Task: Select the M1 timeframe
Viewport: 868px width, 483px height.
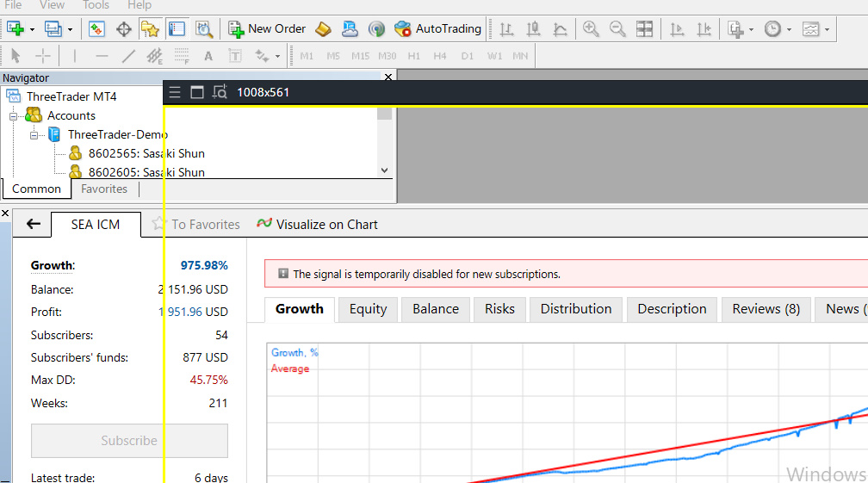Action: coord(307,55)
